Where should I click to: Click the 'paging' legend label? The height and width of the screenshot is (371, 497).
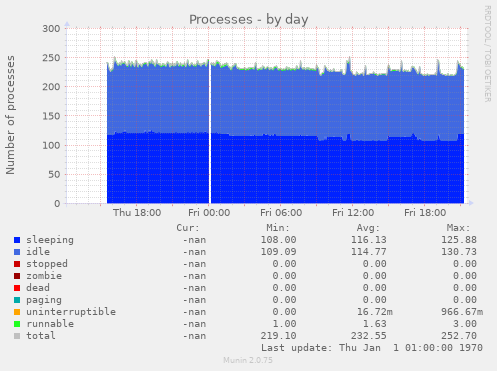point(44,300)
